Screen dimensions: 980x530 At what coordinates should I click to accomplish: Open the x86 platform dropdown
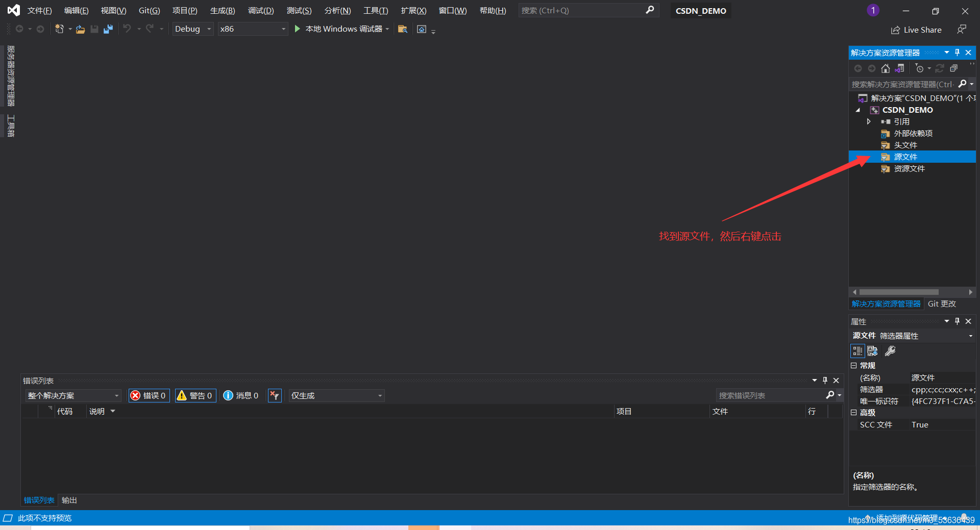click(253, 29)
